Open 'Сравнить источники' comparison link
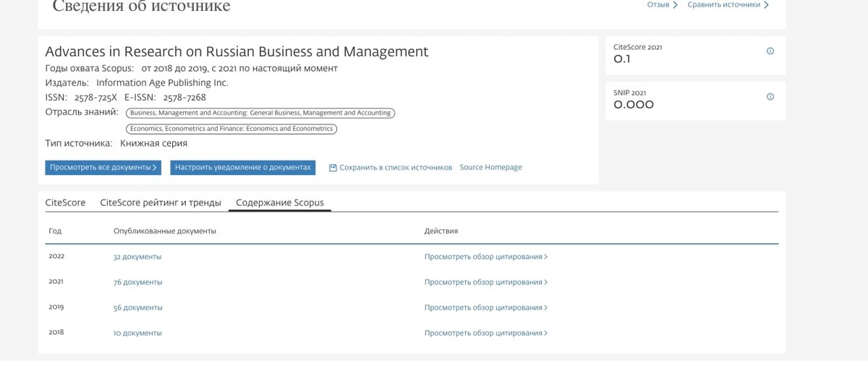This screenshot has width=868, height=371. click(x=728, y=5)
